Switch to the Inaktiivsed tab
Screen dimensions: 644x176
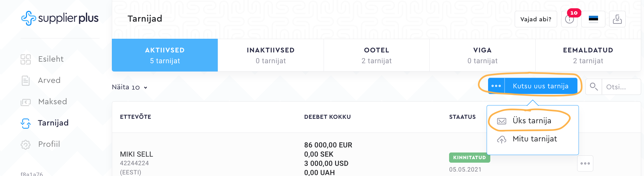pos(271,55)
